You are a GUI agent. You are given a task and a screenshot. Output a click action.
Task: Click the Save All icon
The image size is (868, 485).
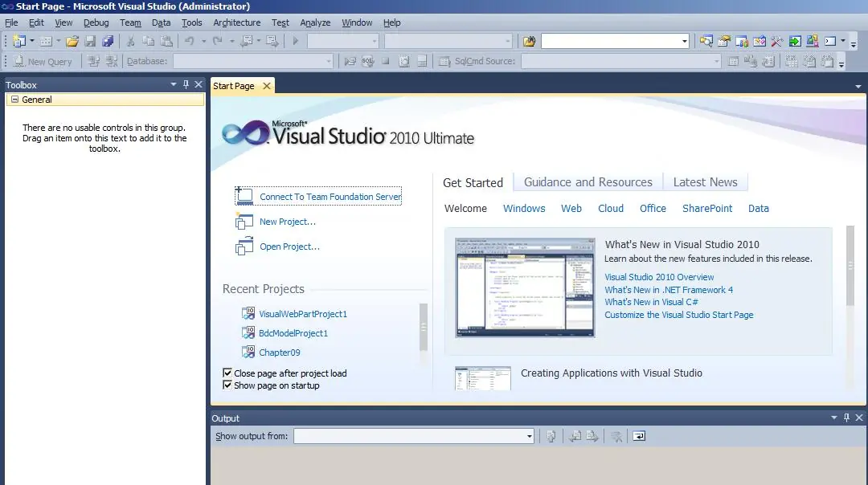pos(108,41)
